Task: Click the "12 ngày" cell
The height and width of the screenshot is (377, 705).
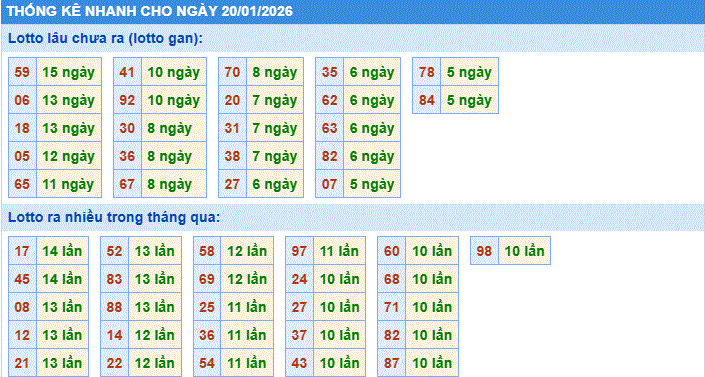Action: click(x=69, y=156)
